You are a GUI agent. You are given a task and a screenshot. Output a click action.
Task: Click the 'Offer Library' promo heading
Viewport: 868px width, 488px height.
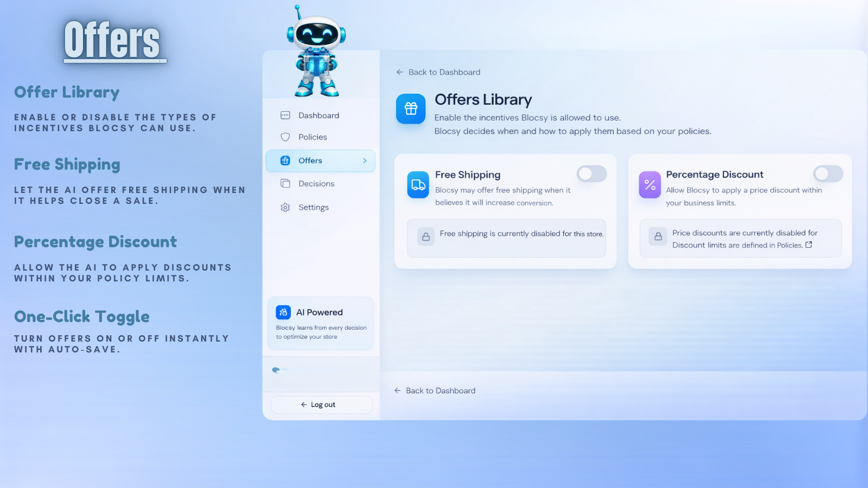[x=67, y=92]
